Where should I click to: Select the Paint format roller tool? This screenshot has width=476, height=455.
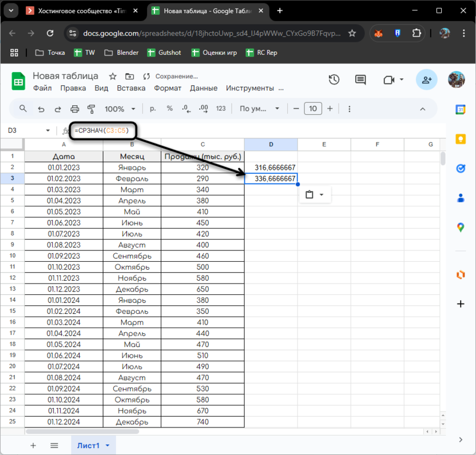pos(91,109)
